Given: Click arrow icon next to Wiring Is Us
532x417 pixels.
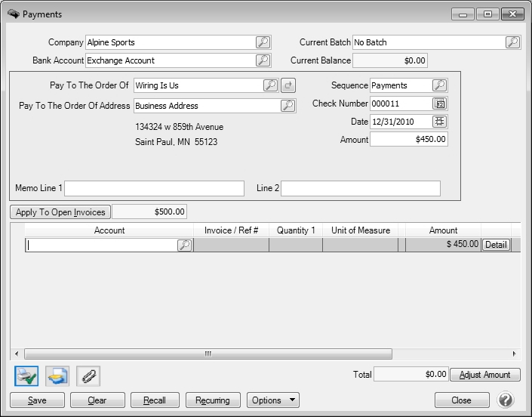Looking at the screenshot, I should point(288,85).
